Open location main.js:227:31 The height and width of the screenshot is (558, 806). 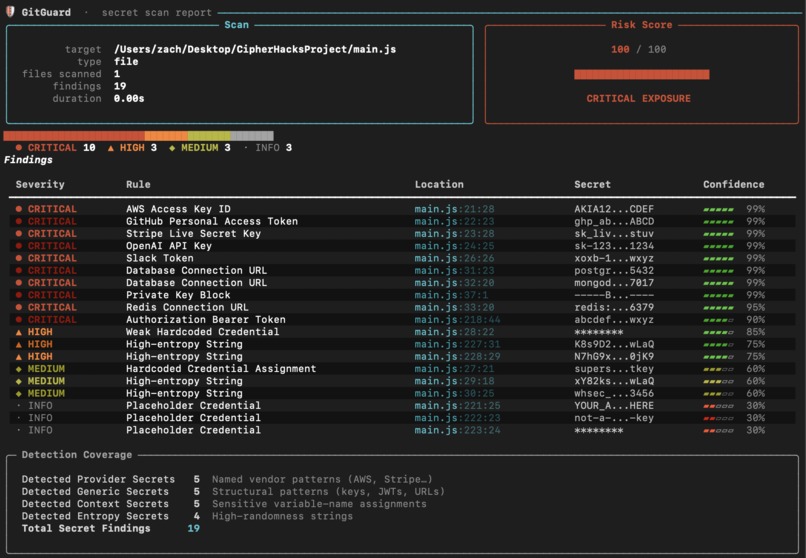(457, 344)
